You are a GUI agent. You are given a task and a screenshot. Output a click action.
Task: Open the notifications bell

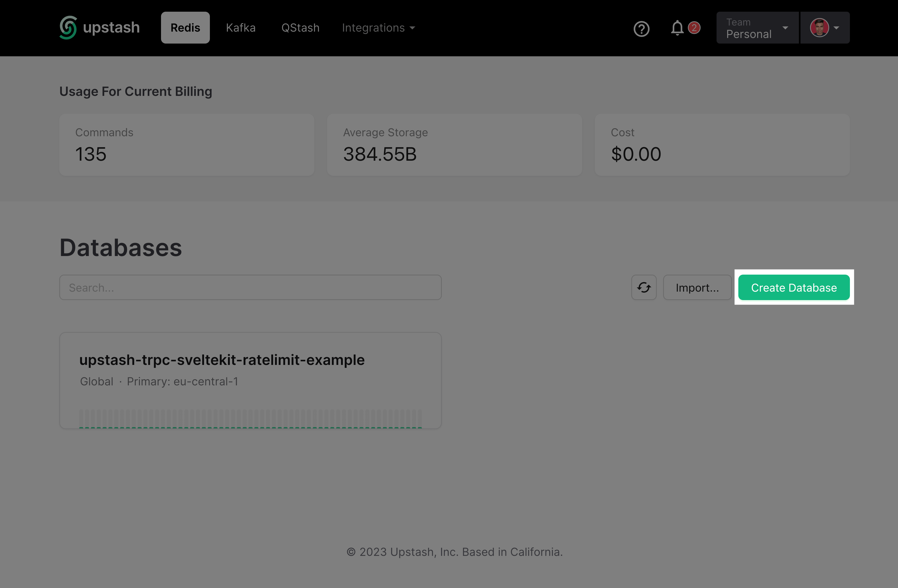(677, 28)
